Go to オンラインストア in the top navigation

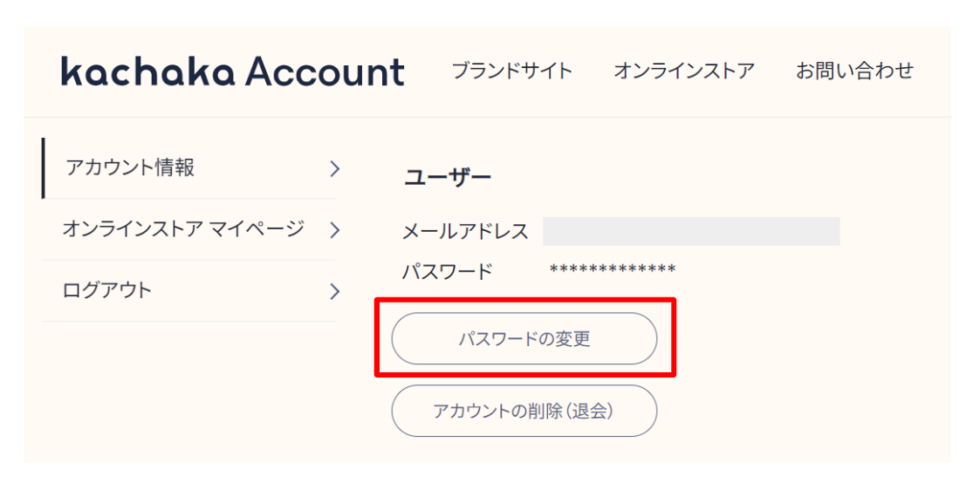683,71
